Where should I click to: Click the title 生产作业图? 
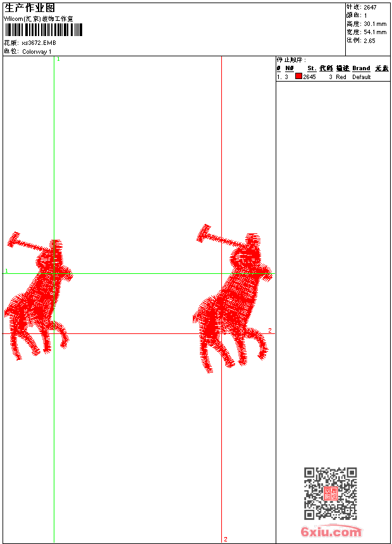click(x=30, y=8)
